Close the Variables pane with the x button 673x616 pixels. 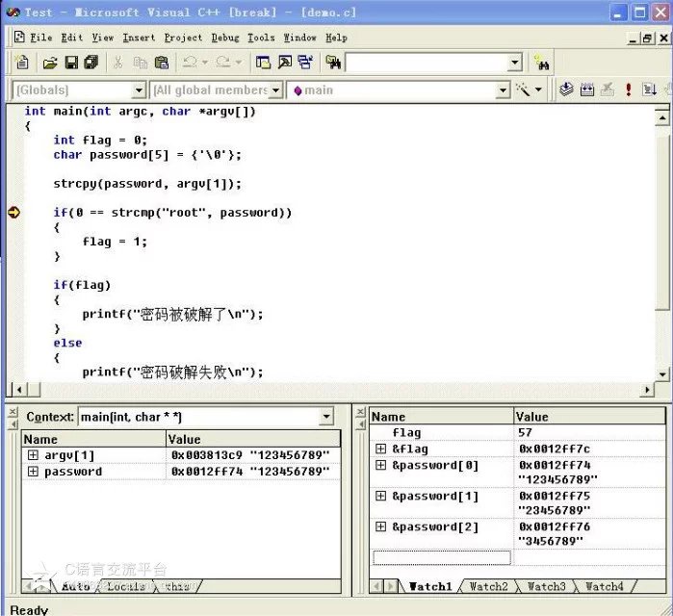[x=13, y=411]
